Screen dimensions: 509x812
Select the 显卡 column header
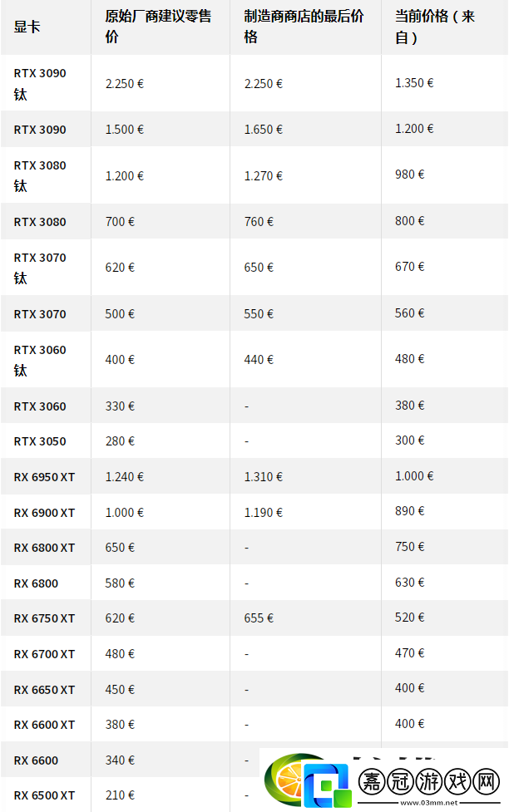tap(27, 27)
